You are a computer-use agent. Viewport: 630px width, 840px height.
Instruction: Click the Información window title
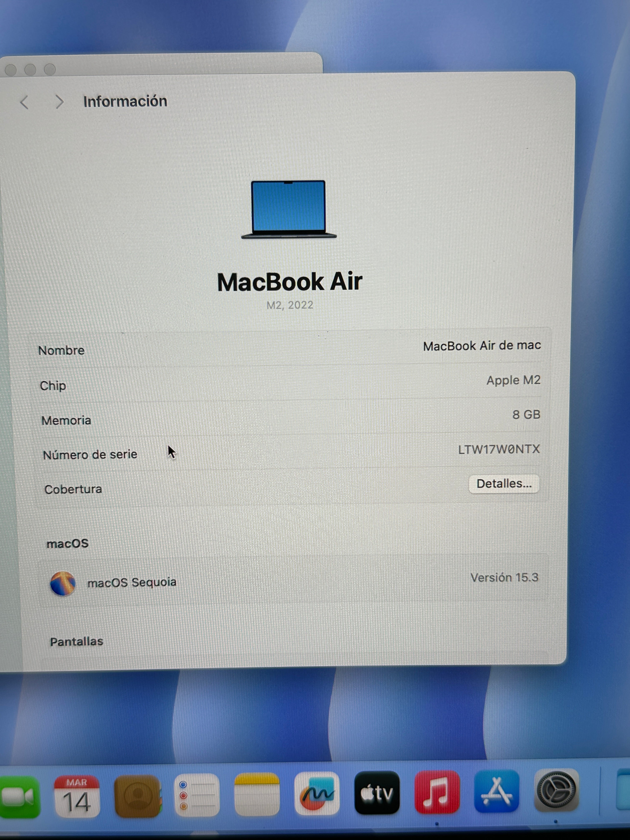point(125,101)
